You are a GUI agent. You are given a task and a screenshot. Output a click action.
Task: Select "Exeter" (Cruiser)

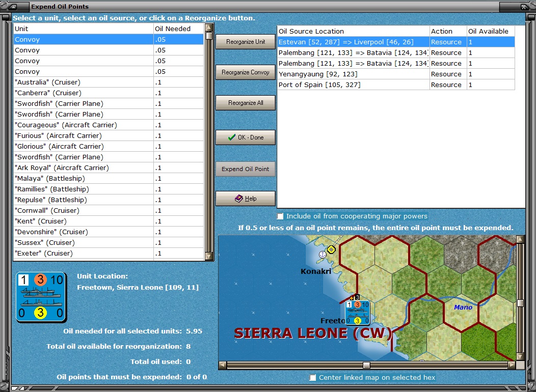(x=109, y=254)
